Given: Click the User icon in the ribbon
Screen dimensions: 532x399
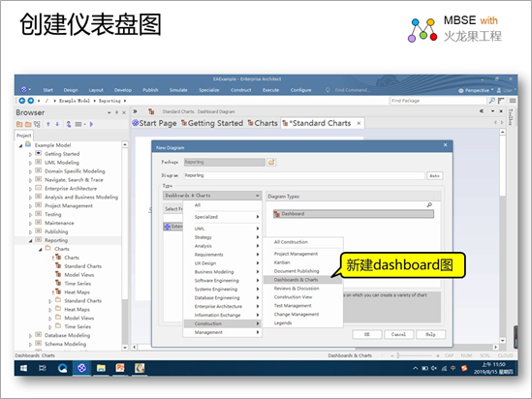Looking at the screenshot, I should coord(499,90).
